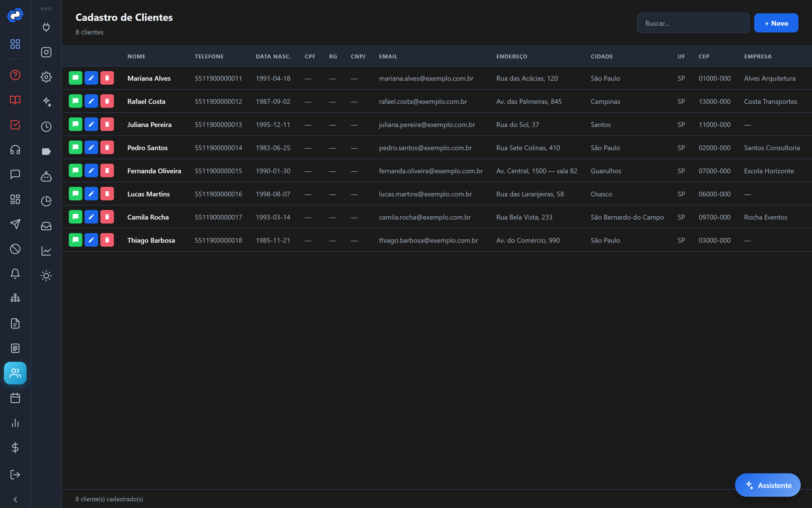Toggle the sun theme icon

point(46,276)
